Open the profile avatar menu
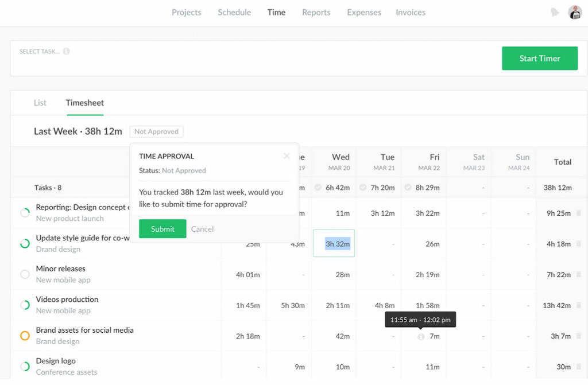The height and width of the screenshot is (385, 588). coord(574,11)
